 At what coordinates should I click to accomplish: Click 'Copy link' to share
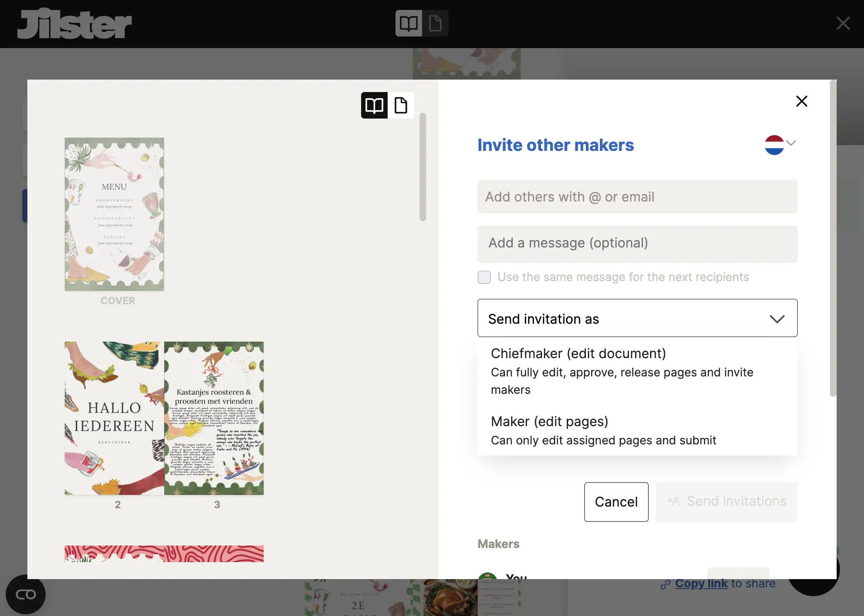pos(701,583)
